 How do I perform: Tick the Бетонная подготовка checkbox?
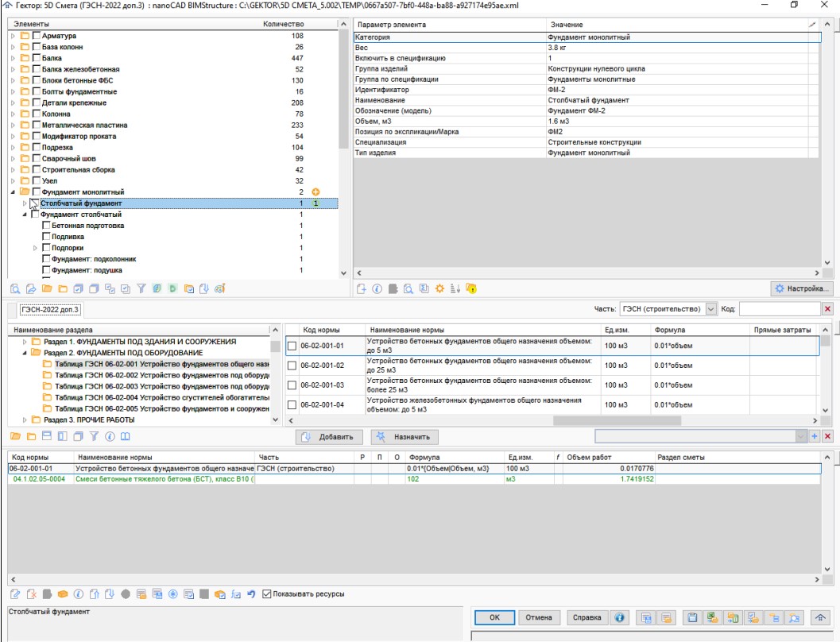click(x=46, y=226)
